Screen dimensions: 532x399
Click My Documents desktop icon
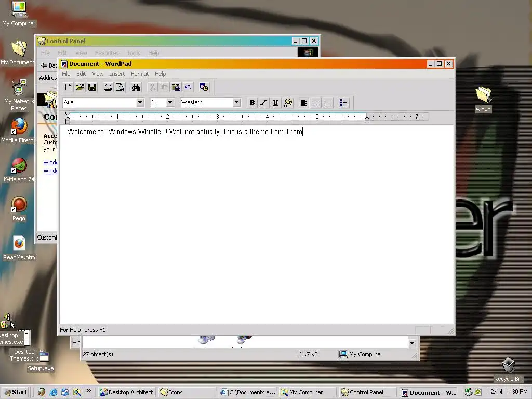point(18,53)
